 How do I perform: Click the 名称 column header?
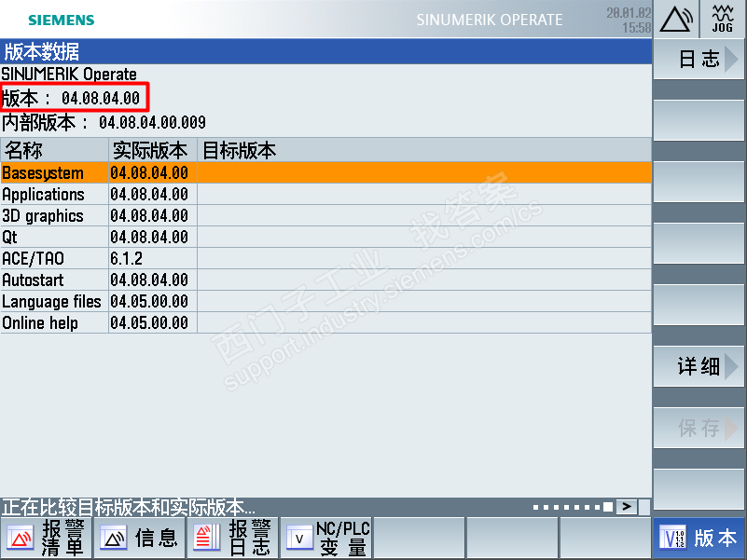[54, 150]
